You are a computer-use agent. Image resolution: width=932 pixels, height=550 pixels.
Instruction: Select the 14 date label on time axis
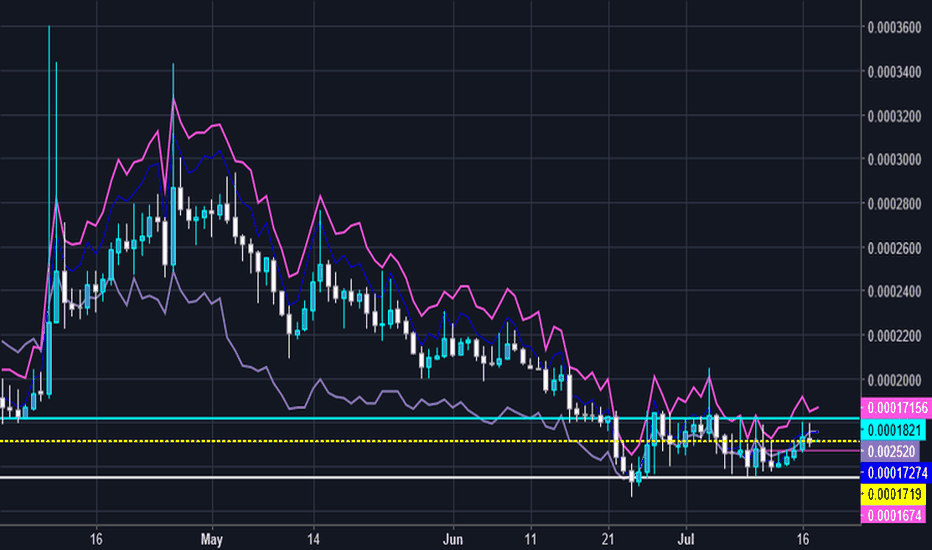coord(313,540)
